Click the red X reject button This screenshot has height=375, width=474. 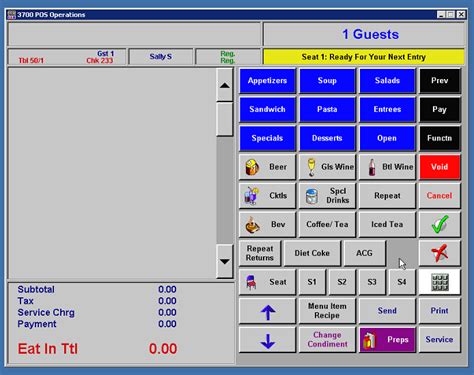pos(440,253)
